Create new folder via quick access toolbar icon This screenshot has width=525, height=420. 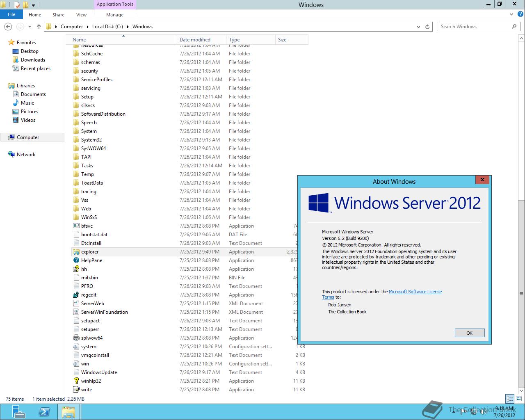[x=25, y=5]
